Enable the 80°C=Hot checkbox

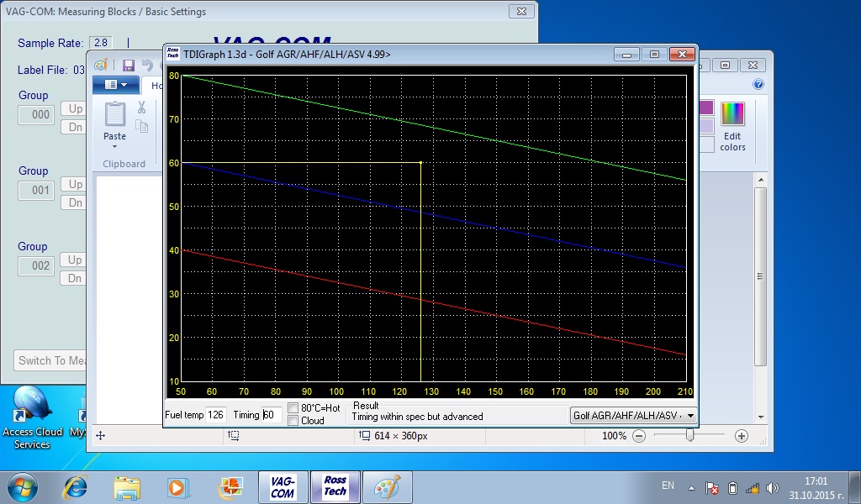[x=293, y=408]
